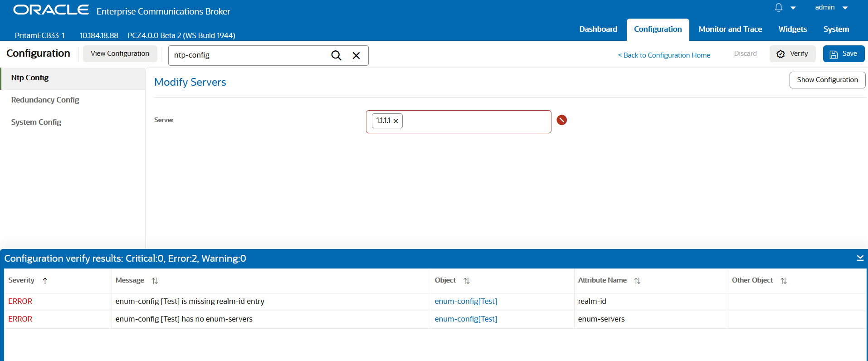Sort by Attribute Name column icon
The image size is (868, 361).
coord(637,281)
